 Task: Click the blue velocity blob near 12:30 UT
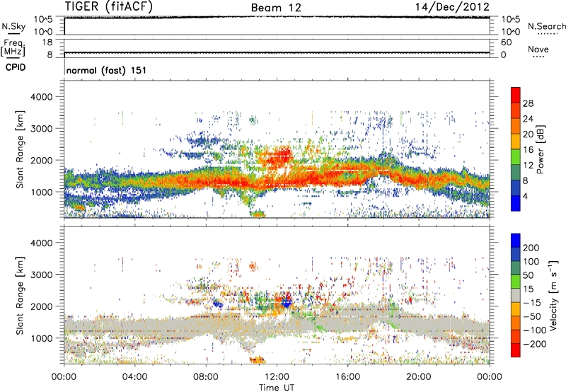click(x=287, y=301)
